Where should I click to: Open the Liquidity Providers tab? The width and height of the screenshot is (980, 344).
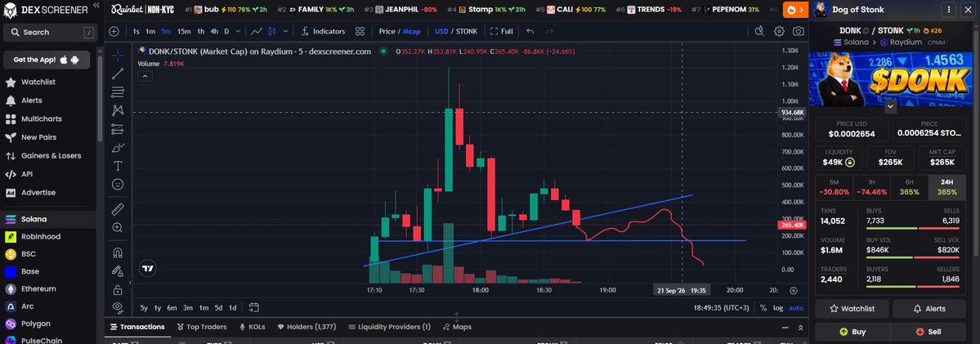pos(390,327)
